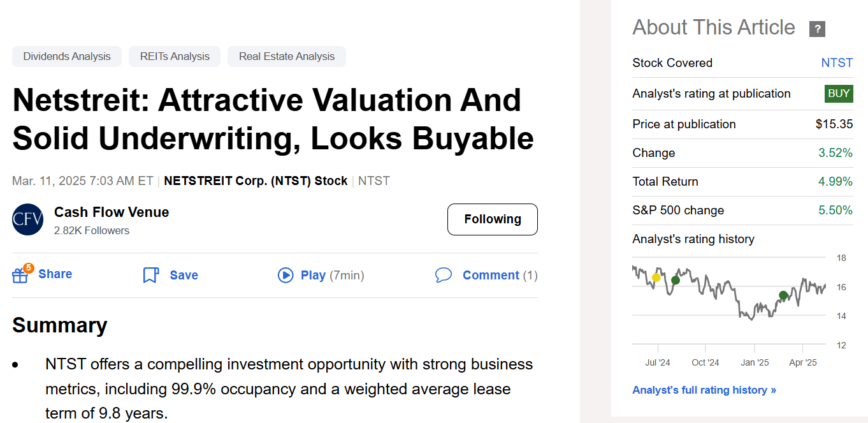Open Analyst's full rating history link

pyautogui.click(x=704, y=390)
